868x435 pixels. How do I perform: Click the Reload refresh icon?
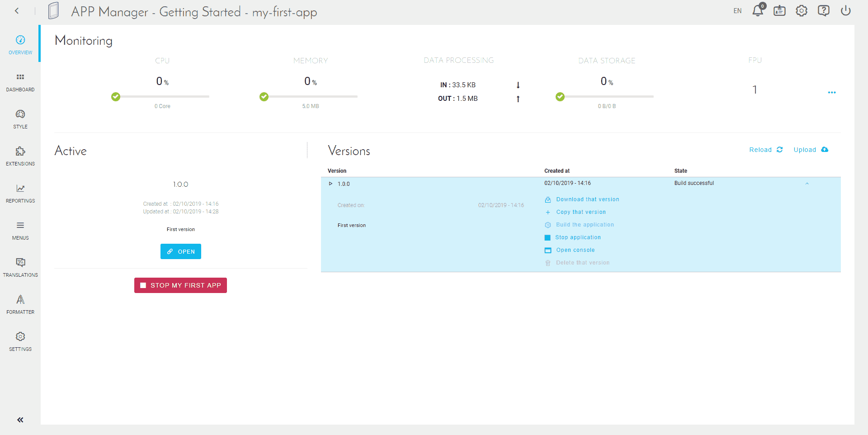click(779, 150)
